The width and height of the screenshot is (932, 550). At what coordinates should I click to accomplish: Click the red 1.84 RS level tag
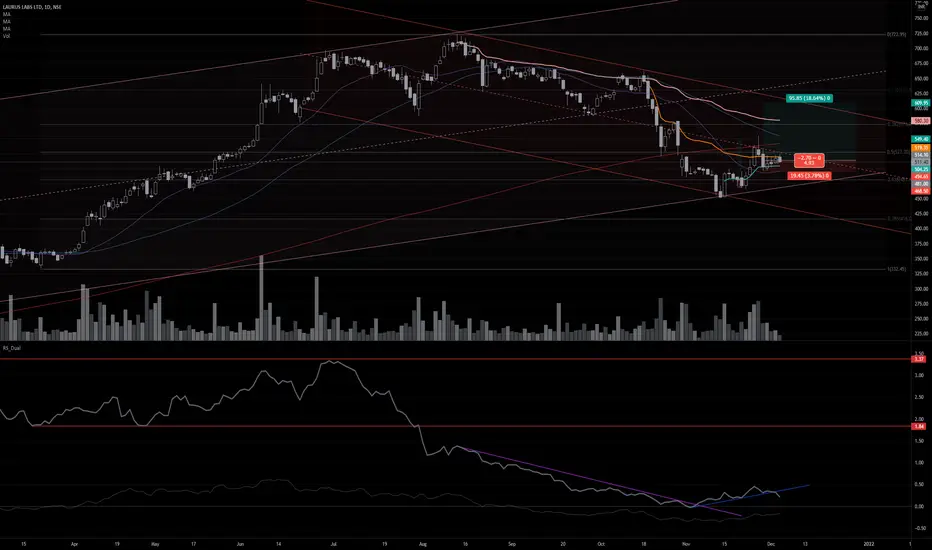(919, 426)
